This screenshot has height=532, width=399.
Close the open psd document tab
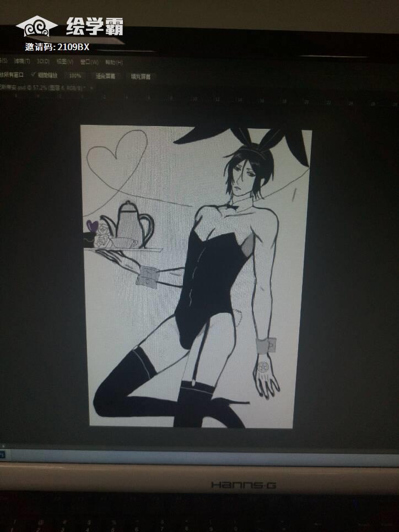click(x=91, y=88)
